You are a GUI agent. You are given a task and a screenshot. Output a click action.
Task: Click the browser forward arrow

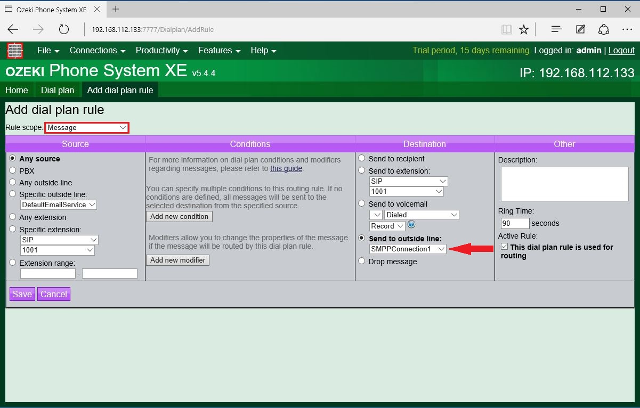click(x=38, y=29)
